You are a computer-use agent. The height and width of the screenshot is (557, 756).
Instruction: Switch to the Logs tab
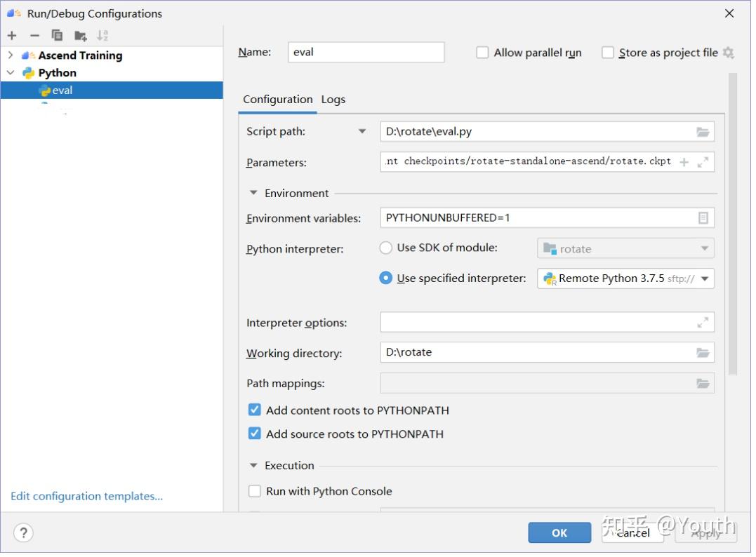tap(333, 100)
